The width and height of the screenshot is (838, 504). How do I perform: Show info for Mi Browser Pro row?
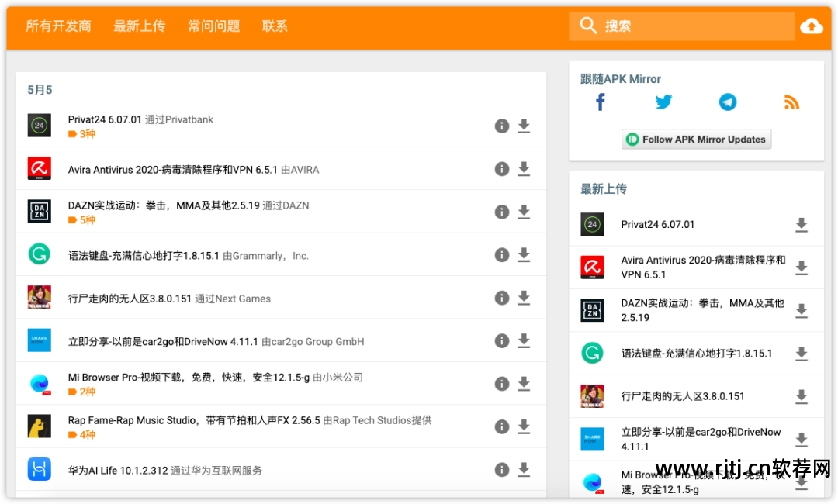[501, 384]
